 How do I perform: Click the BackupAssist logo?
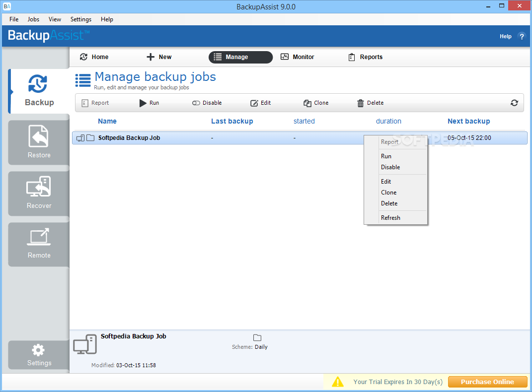point(49,35)
